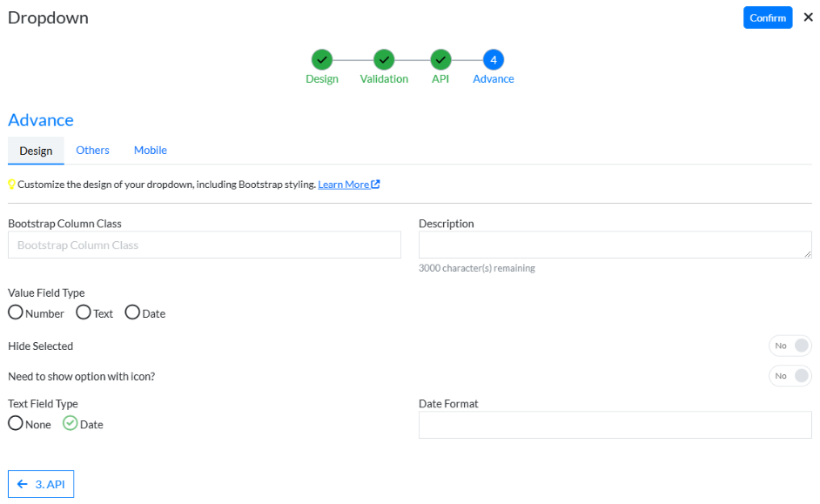
Task: Click the Validation step checkmark circle
Action: pos(384,60)
